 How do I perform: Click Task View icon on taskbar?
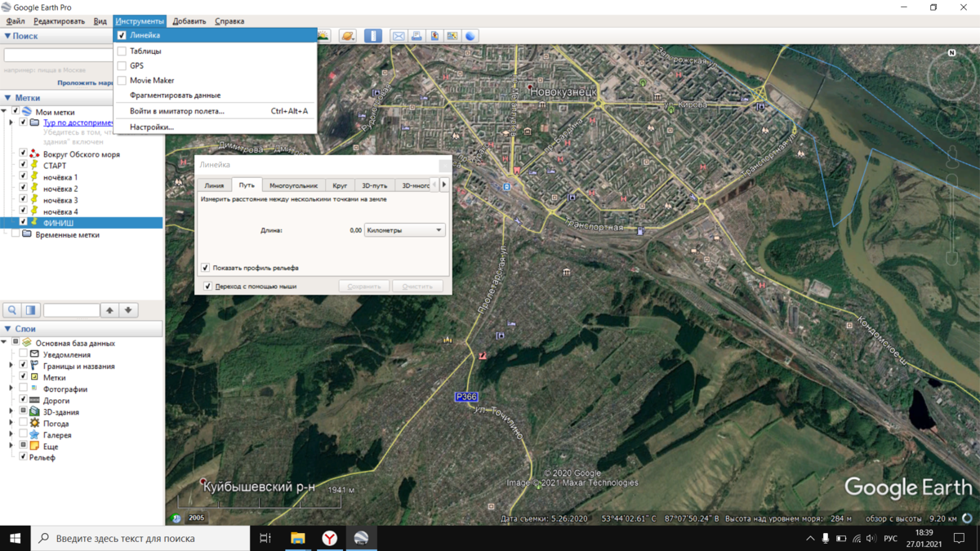click(265, 538)
